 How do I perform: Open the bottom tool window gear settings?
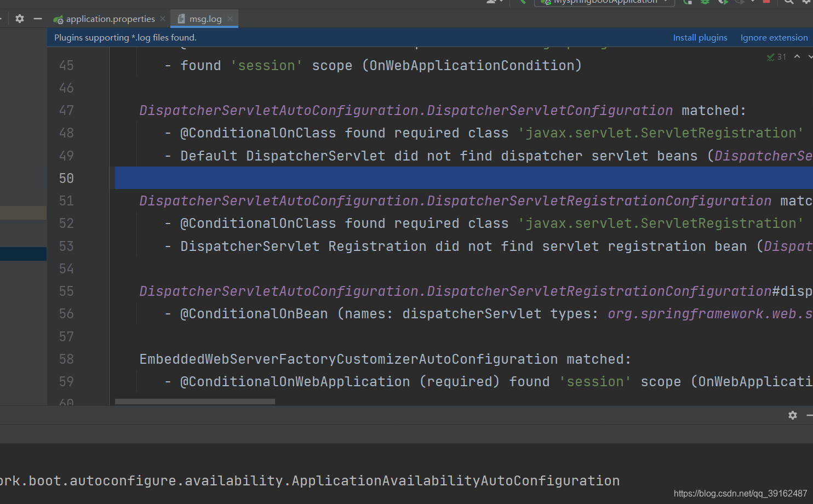pos(793,415)
